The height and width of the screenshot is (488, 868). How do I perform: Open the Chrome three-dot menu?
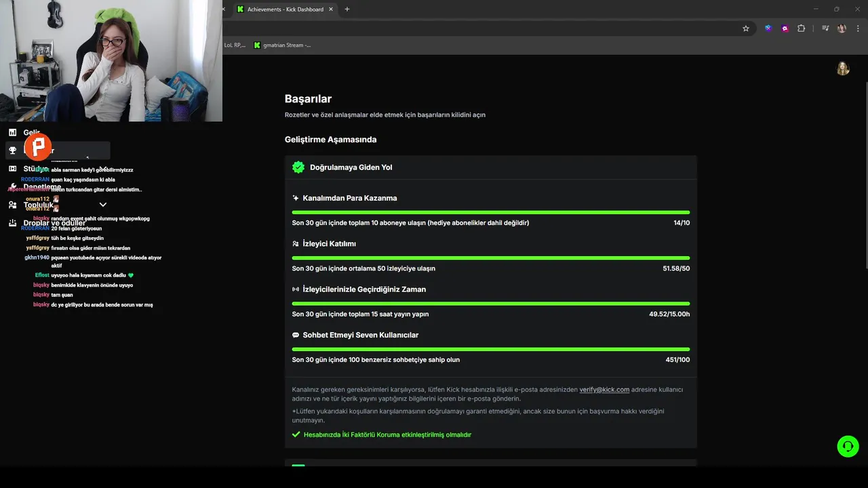coord(858,28)
